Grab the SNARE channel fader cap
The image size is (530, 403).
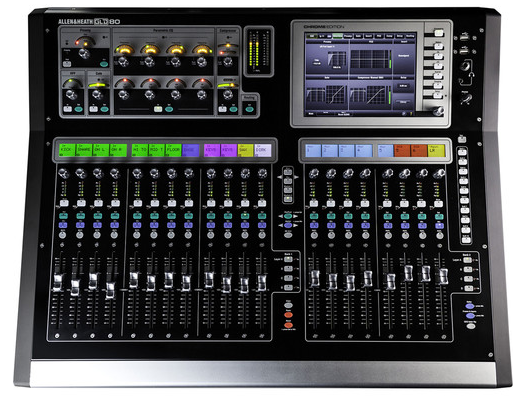tap(75, 287)
